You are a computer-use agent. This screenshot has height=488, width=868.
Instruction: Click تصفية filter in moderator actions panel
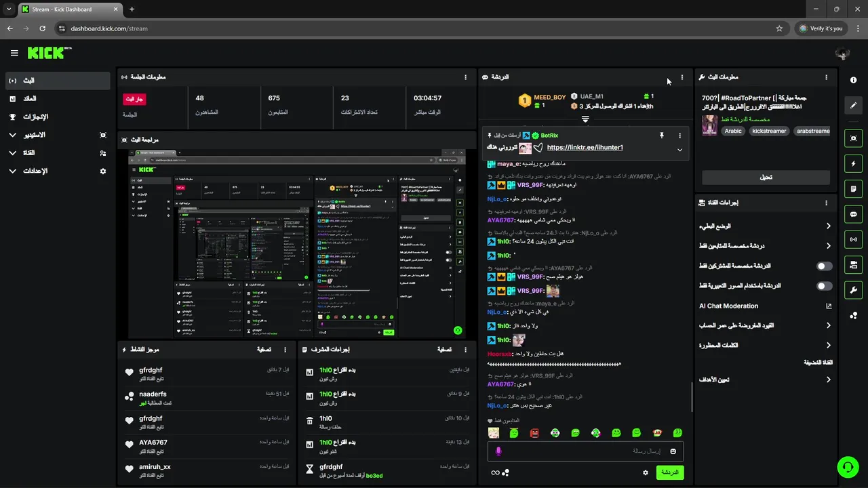coord(444,350)
